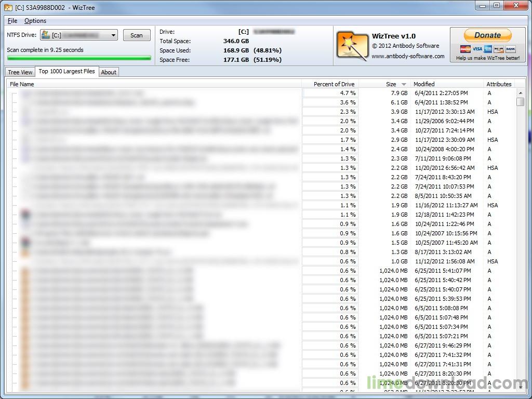532x399 pixels.
Task: Open the File menu
Action: point(12,21)
